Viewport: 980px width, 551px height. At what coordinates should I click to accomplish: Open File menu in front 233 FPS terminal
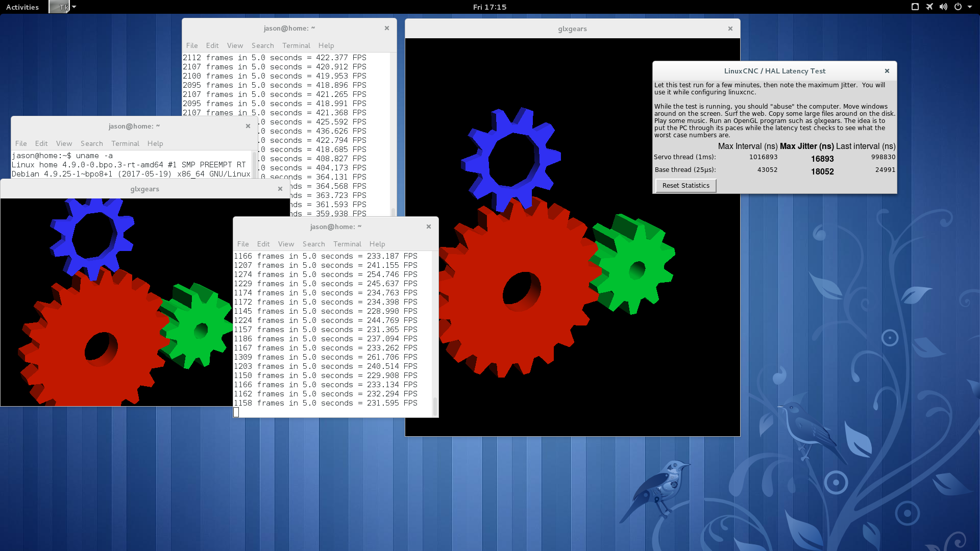point(243,244)
